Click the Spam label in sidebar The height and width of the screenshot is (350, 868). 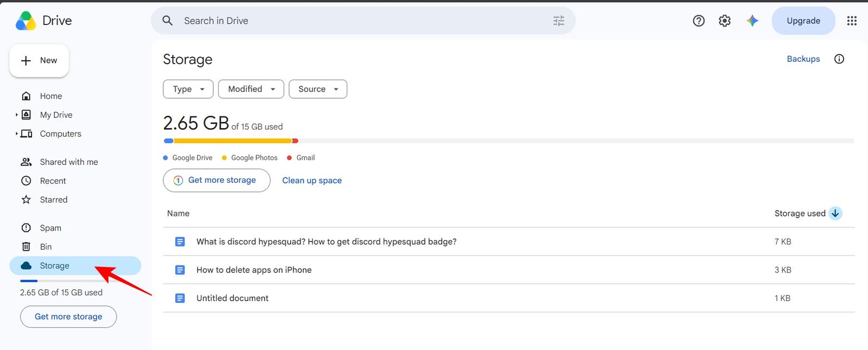50,228
